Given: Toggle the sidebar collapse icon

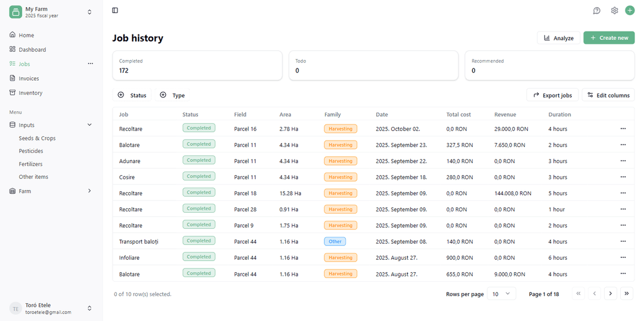Looking at the screenshot, I should coord(115,10).
